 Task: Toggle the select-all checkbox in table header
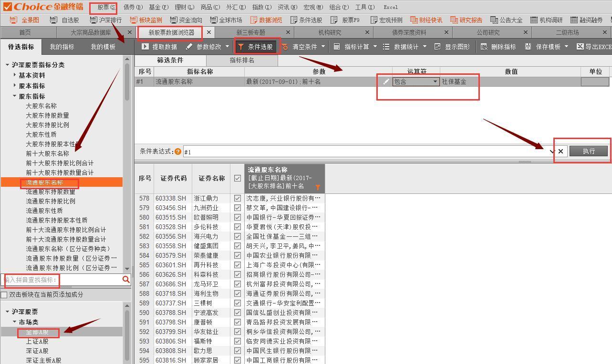click(238, 178)
